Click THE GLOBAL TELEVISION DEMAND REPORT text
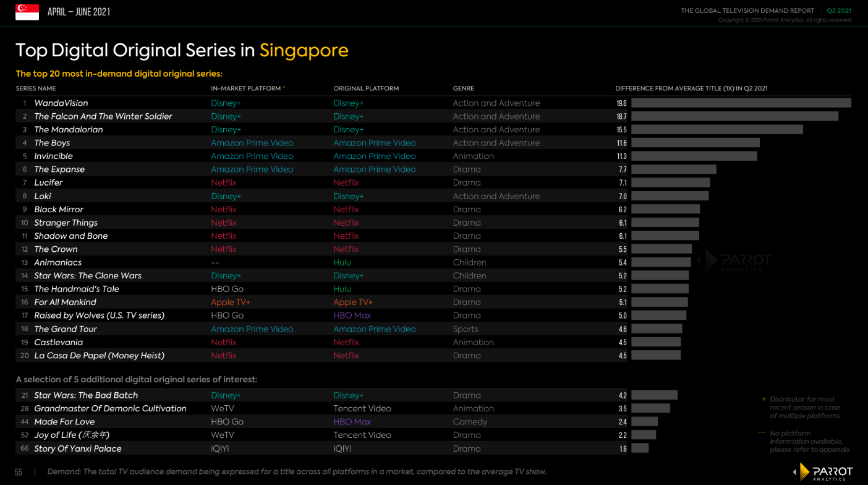Viewport: 868px width, 485px height. [x=747, y=11]
